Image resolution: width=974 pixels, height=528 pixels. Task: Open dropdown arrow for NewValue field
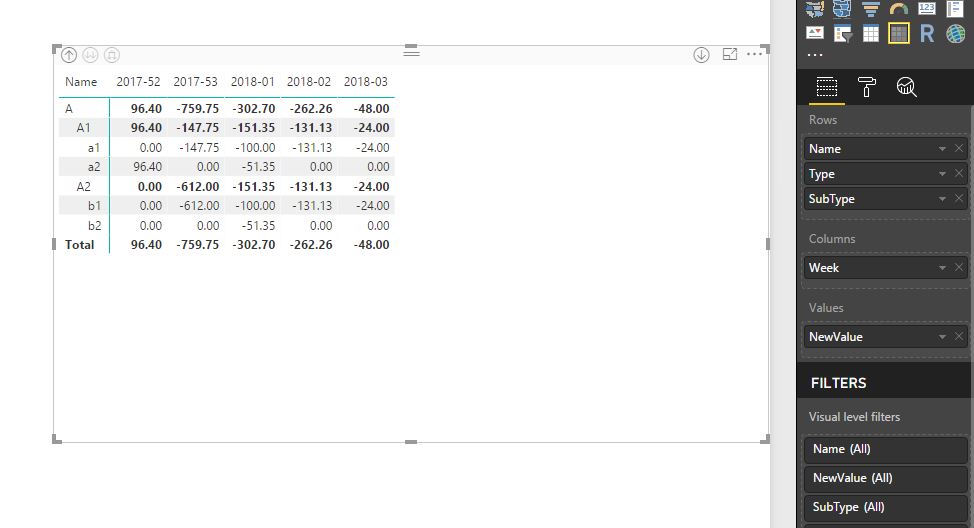[942, 337]
